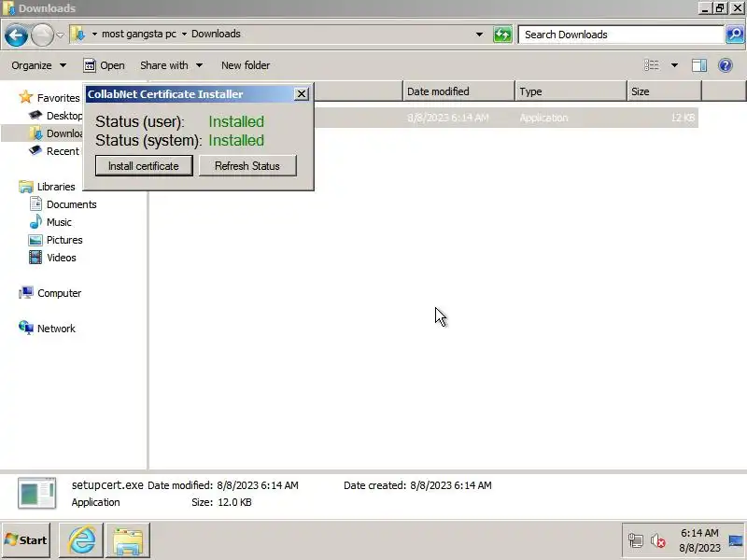
Task: Click the search magnifier icon
Action: point(735,35)
